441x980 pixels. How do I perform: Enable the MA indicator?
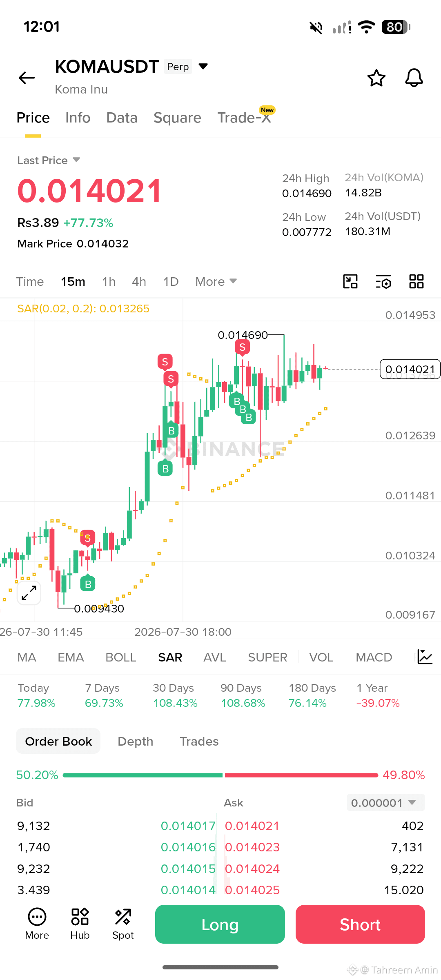(x=27, y=657)
